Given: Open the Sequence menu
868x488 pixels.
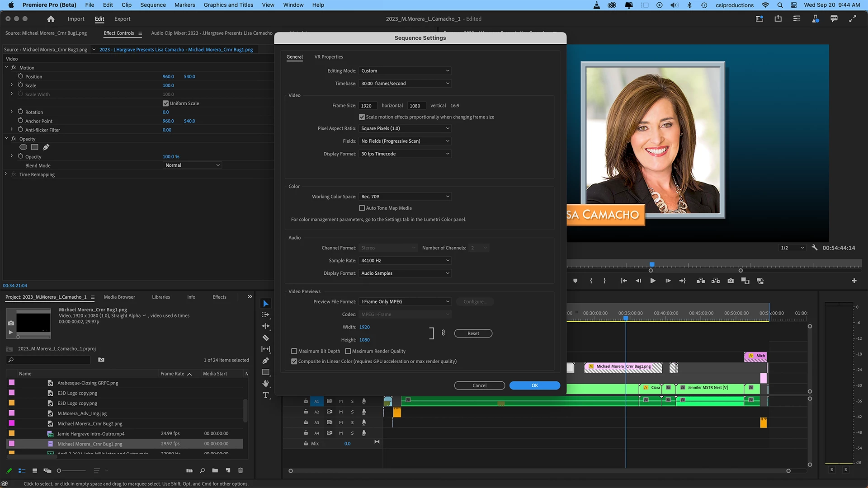Looking at the screenshot, I should (153, 5).
